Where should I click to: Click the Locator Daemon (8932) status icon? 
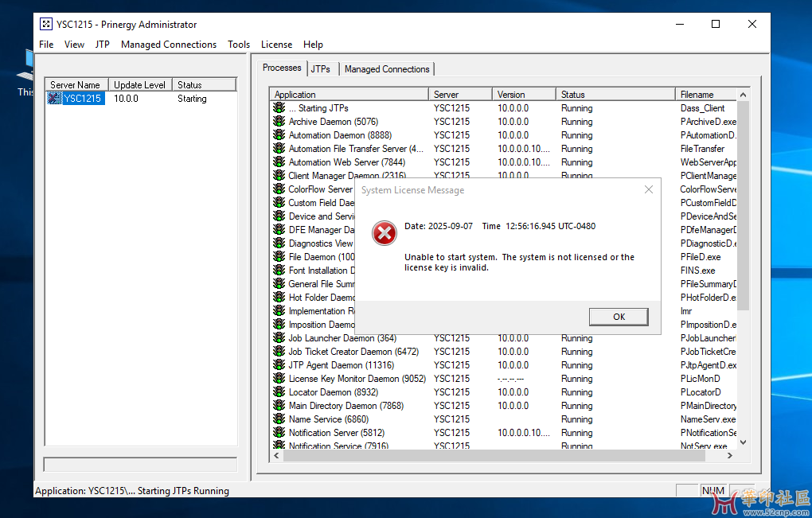(279, 391)
